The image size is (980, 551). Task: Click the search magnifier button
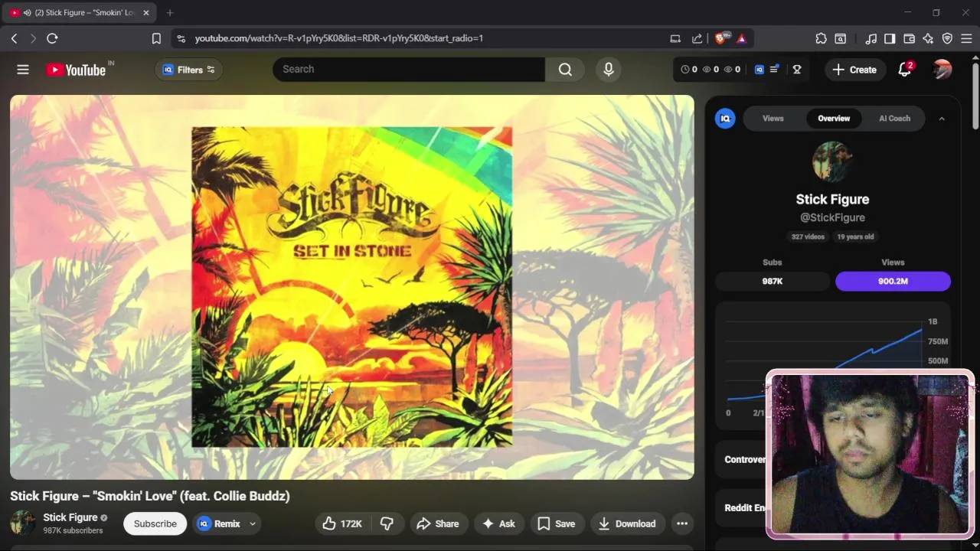pyautogui.click(x=565, y=70)
